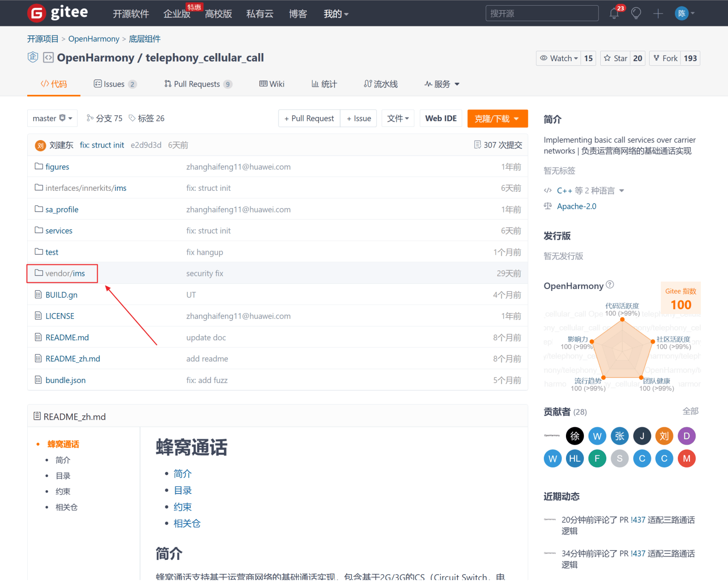
Task: Click contributor avatar D
Action: point(687,436)
